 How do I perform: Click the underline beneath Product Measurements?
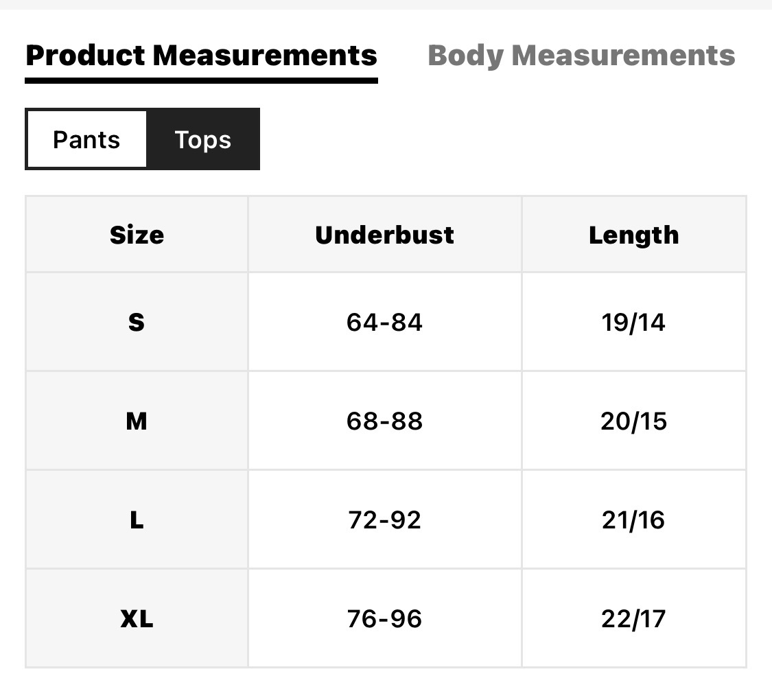(201, 80)
